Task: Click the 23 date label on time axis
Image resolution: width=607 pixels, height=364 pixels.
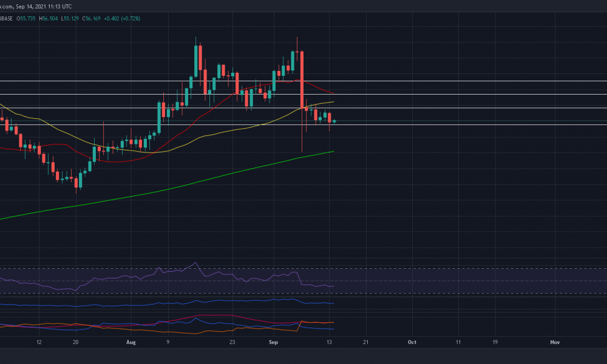Action: 232,342
